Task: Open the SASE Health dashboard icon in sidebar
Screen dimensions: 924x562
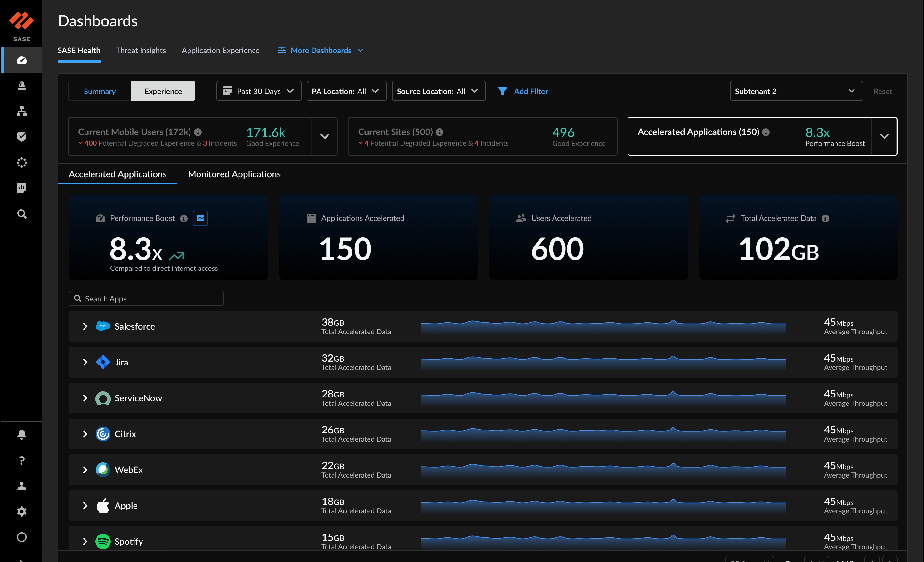Action: coord(21,60)
